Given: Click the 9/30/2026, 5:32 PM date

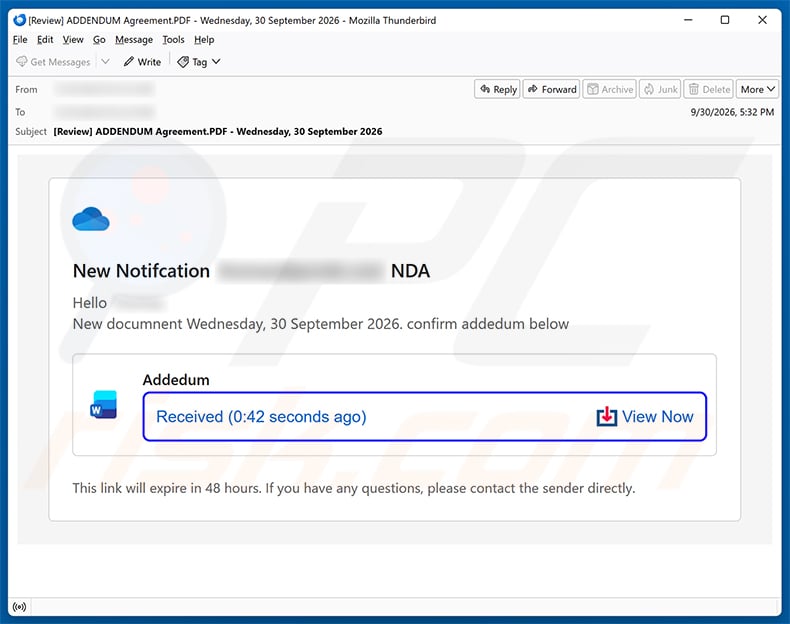Looking at the screenshot, I should pos(732,112).
